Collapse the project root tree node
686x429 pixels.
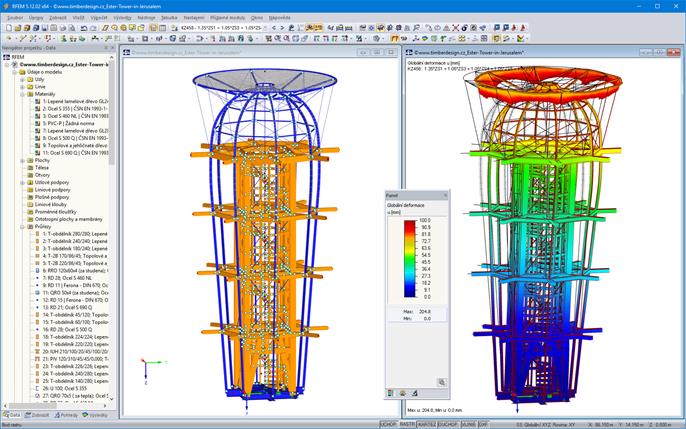pos(7,64)
